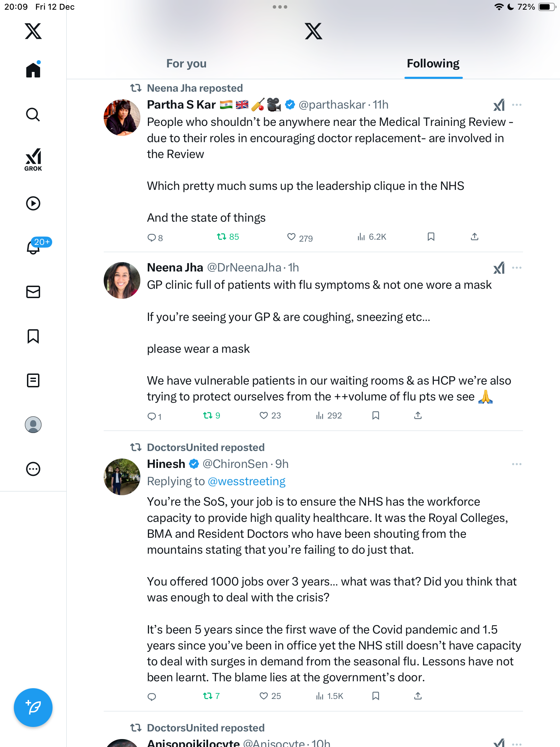
Task: Open direct messages envelope icon
Action: [x=33, y=292]
